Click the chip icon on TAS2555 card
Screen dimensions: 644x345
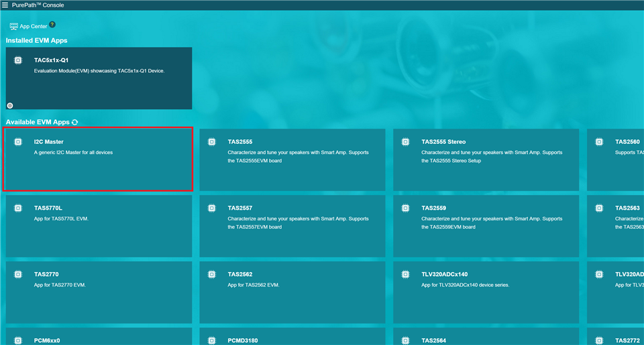tap(212, 142)
